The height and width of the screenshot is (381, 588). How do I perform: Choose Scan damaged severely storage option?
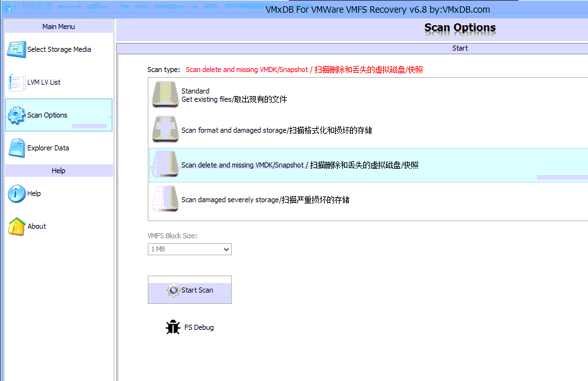point(369,200)
